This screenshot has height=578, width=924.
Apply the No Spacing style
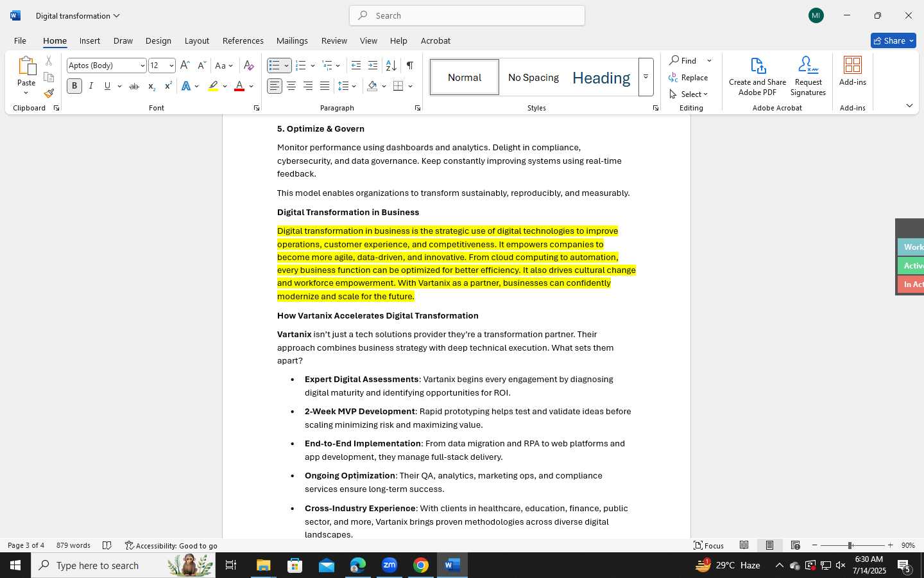[x=533, y=77]
